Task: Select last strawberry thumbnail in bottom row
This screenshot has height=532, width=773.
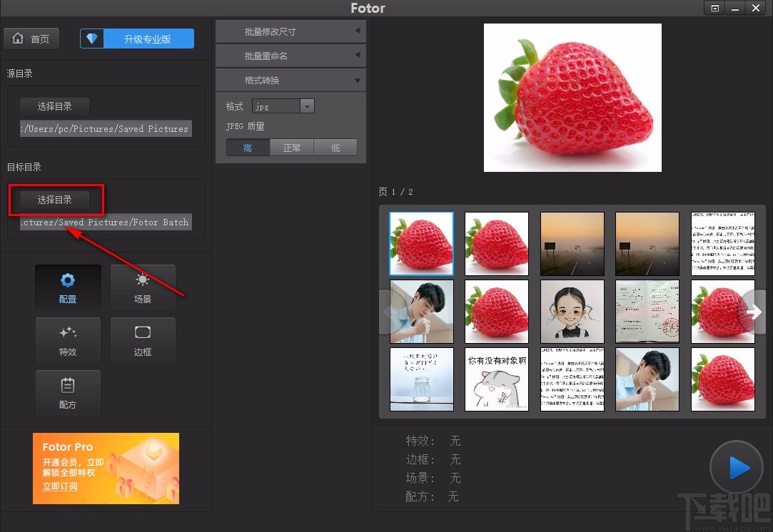Action: 723,379
